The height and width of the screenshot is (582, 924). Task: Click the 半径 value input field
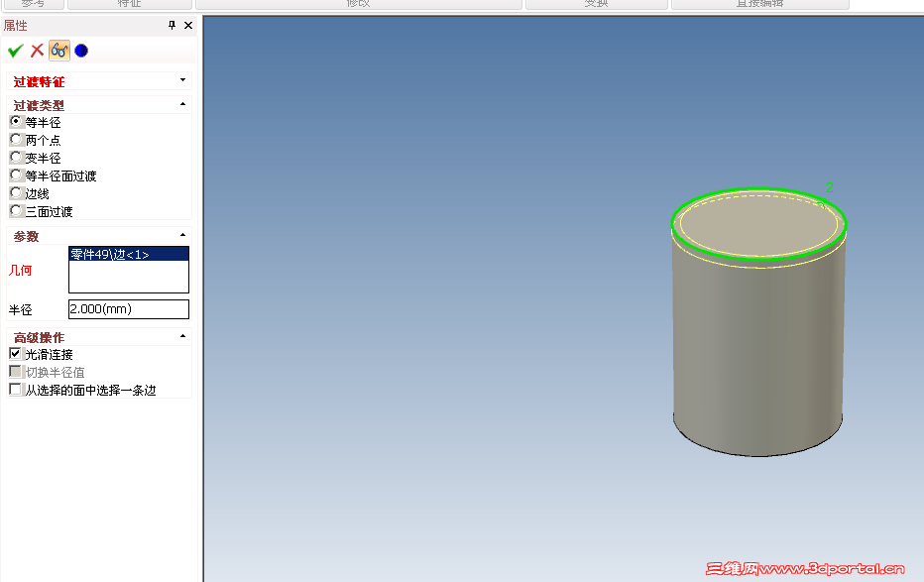(x=129, y=309)
